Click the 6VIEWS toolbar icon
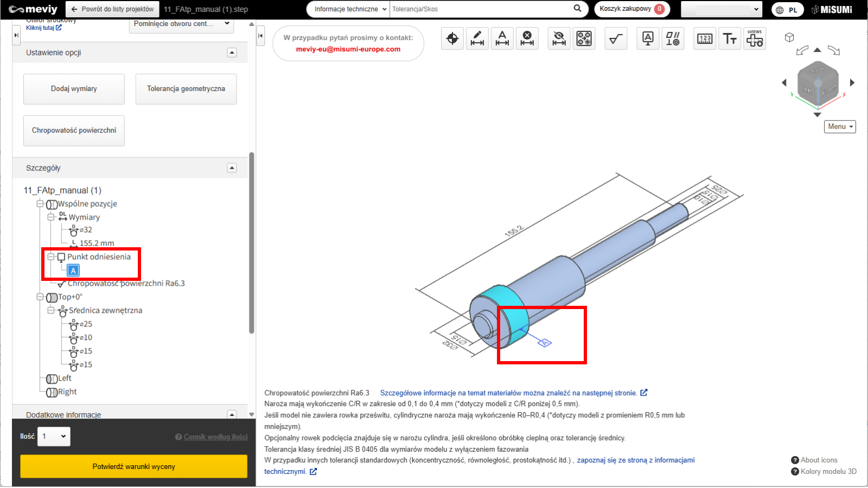 click(755, 38)
